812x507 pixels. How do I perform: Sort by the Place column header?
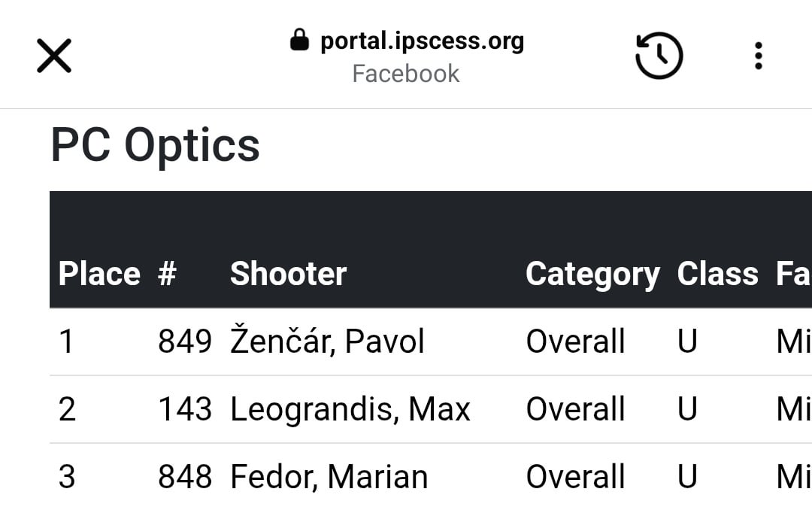(99, 274)
